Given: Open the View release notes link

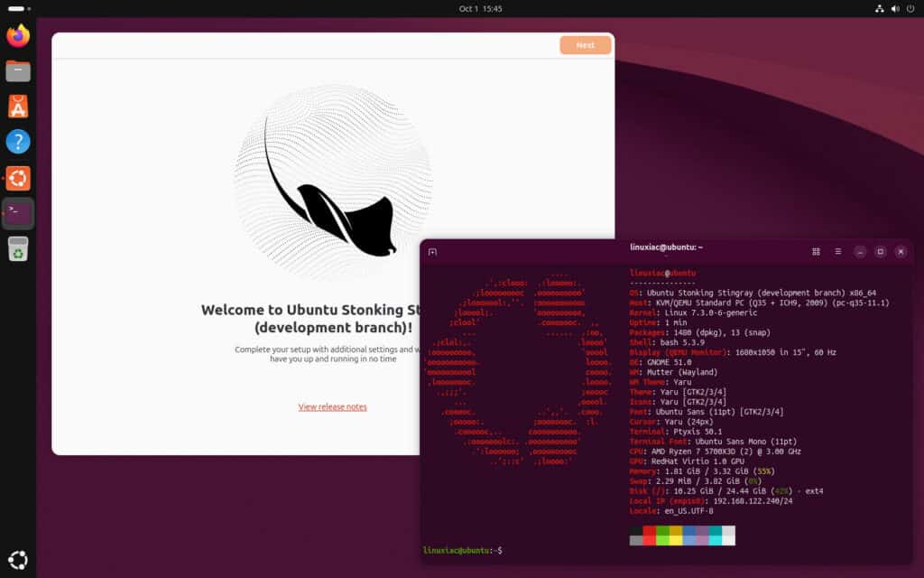Looking at the screenshot, I should tap(332, 407).
